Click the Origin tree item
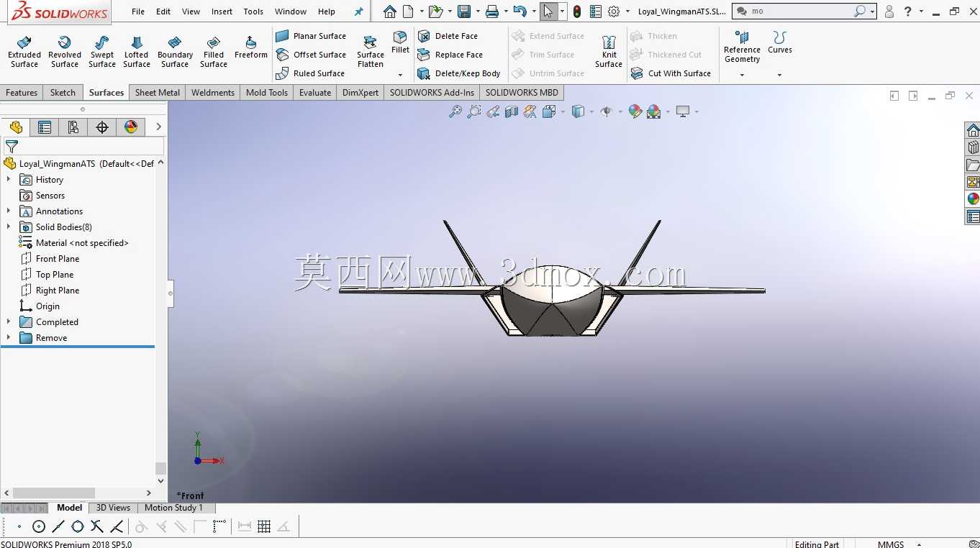The height and width of the screenshot is (548, 980). pos(40,306)
